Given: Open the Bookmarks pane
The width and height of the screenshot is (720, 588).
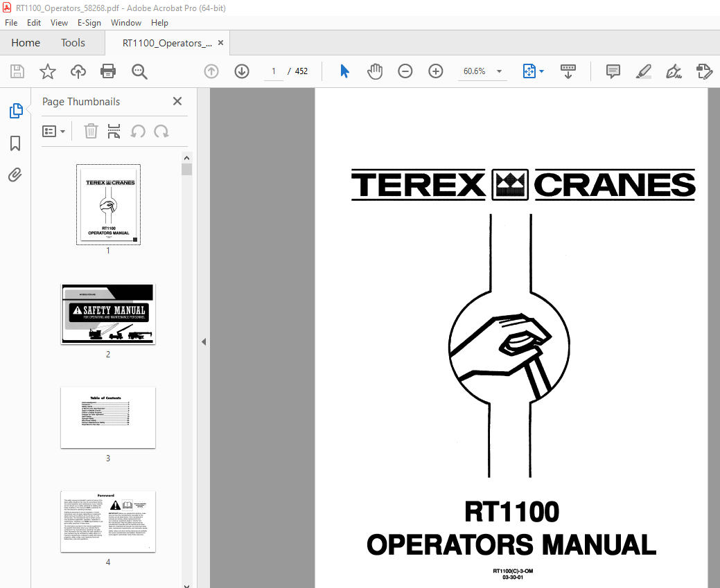Looking at the screenshot, I should tap(15, 143).
